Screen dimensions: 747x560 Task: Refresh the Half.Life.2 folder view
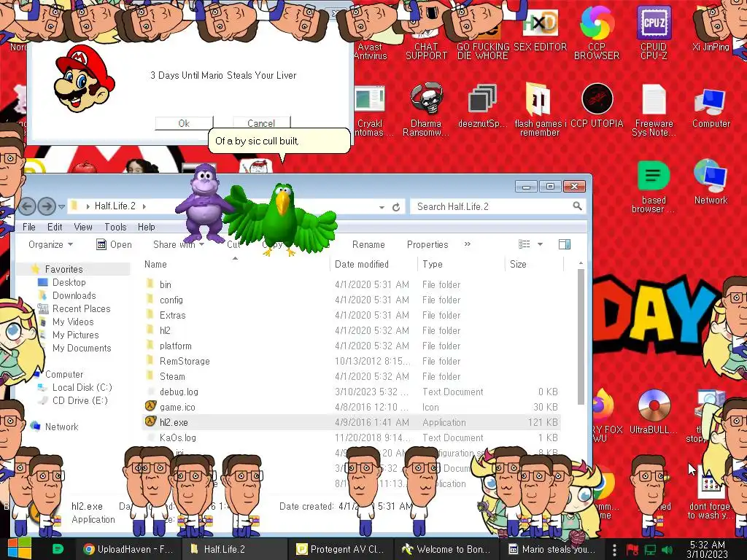[396, 207]
